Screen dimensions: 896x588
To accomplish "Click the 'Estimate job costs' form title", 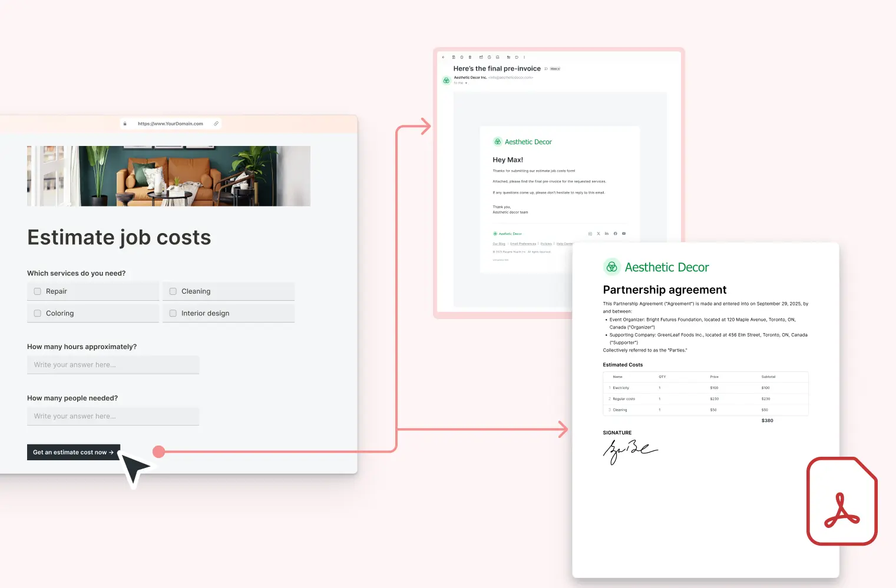I will tap(119, 238).
